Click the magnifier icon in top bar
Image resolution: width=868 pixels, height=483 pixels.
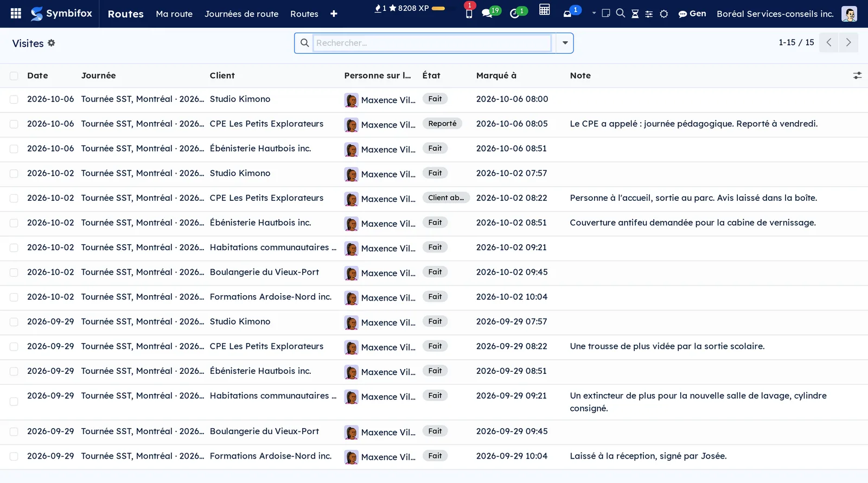pos(621,13)
